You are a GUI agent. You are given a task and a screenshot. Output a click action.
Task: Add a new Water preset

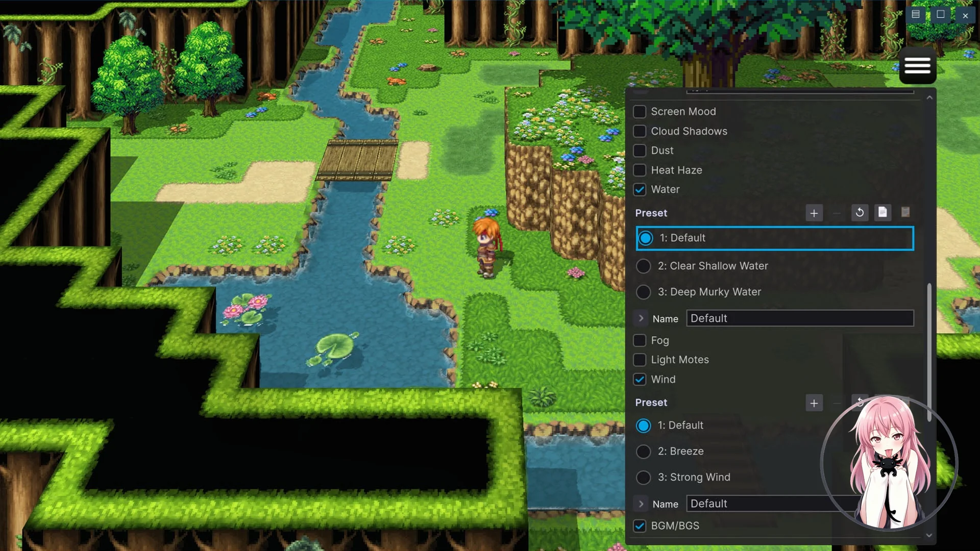click(814, 213)
